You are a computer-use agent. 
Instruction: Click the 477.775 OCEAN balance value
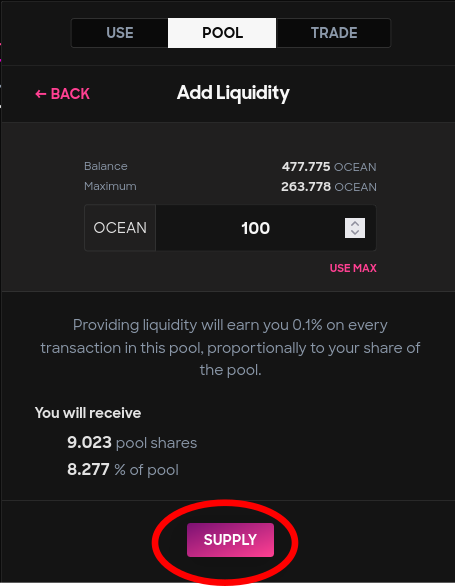pyautogui.click(x=329, y=167)
